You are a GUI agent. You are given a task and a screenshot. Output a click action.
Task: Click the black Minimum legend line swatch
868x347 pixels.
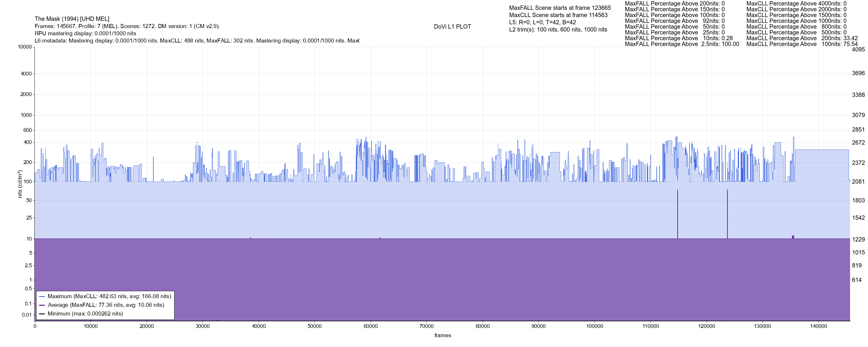[42, 314]
